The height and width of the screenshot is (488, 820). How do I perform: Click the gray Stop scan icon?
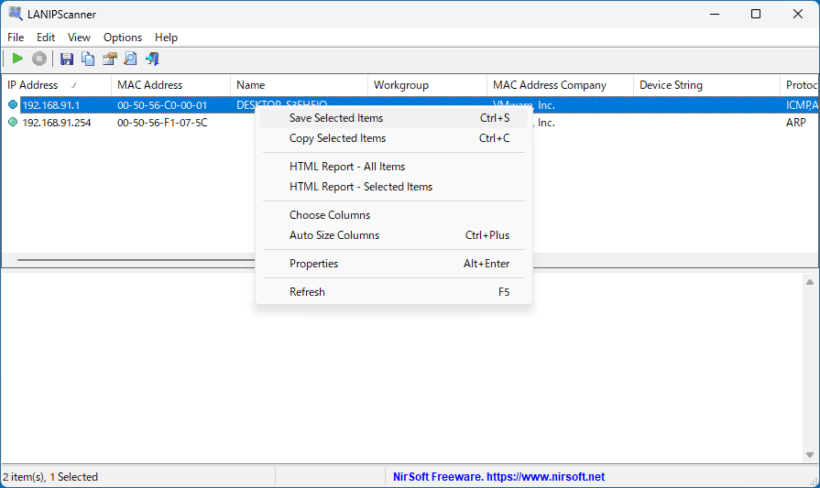39,59
